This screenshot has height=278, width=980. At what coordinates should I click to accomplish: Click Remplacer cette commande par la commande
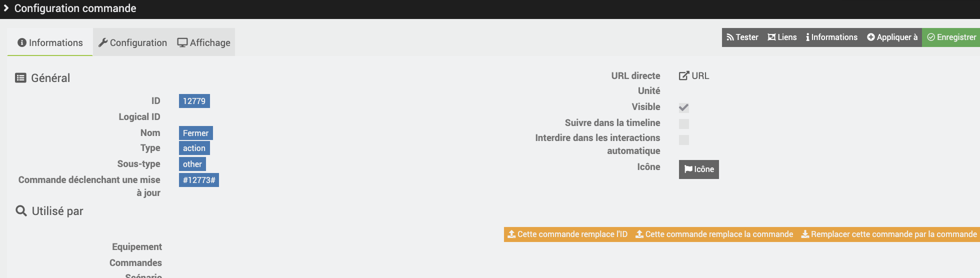coord(889,234)
